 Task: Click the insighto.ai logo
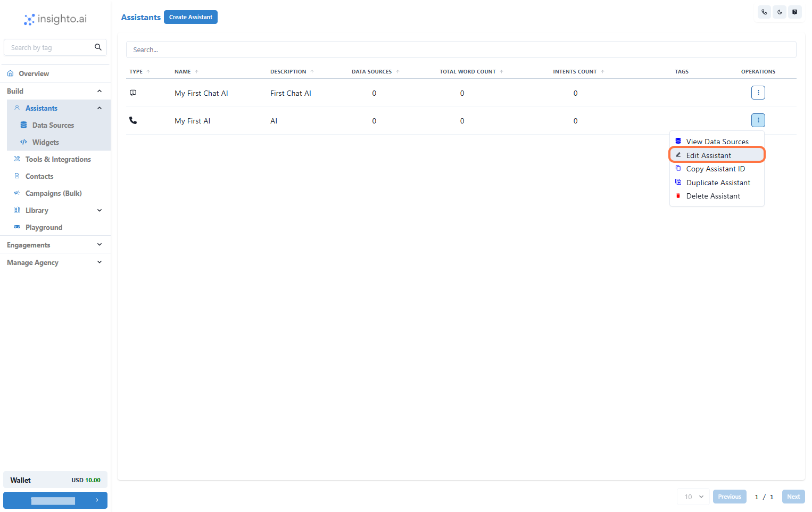(55, 19)
